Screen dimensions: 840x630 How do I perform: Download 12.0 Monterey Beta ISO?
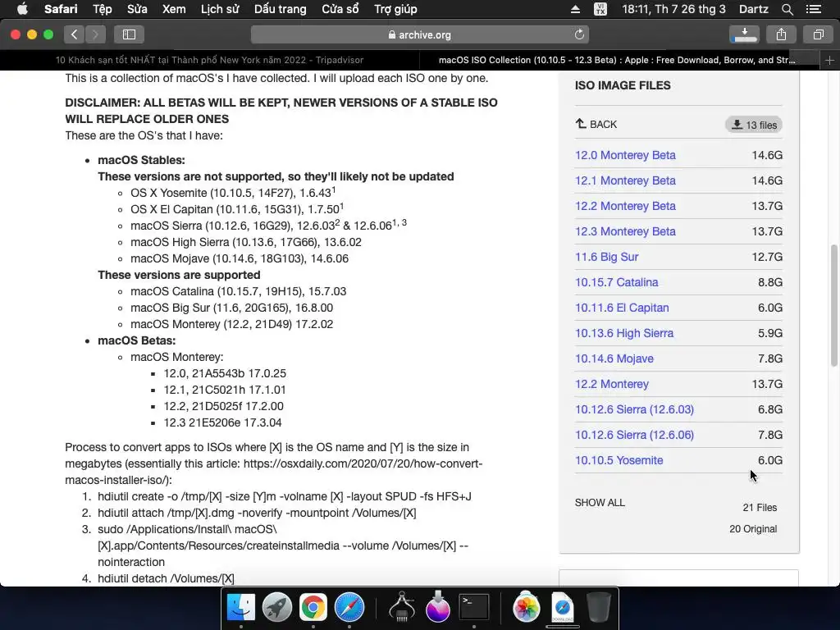pyautogui.click(x=625, y=155)
